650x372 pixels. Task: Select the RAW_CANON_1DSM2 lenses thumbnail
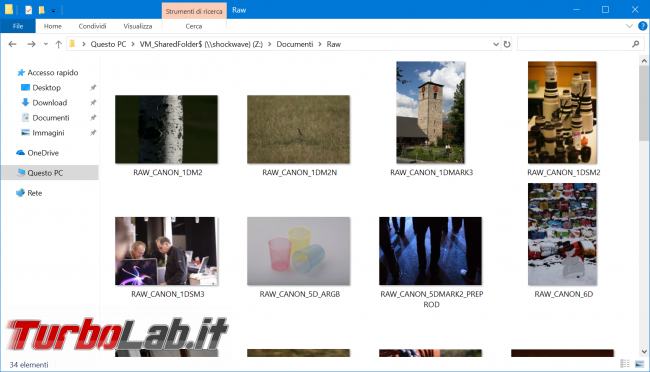tap(562, 112)
